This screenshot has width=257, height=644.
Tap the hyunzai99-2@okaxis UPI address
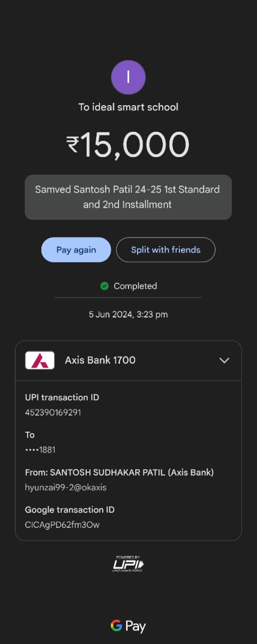click(66, 488)
